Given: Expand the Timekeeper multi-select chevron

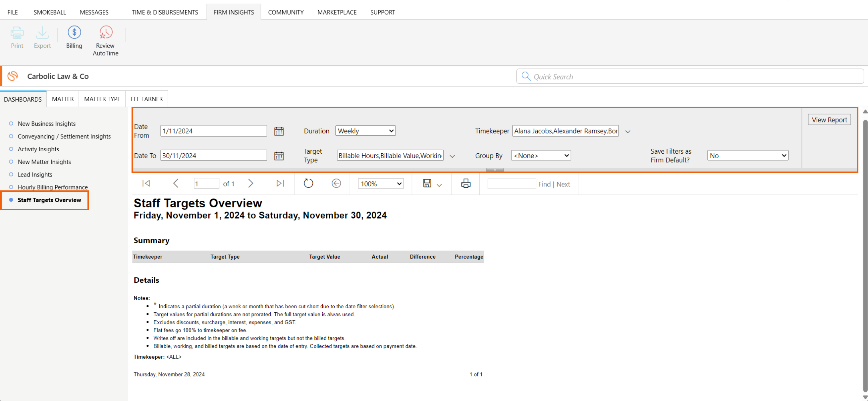Looking at the screenshot, I should pyautogui.click(x=627, y=132).
